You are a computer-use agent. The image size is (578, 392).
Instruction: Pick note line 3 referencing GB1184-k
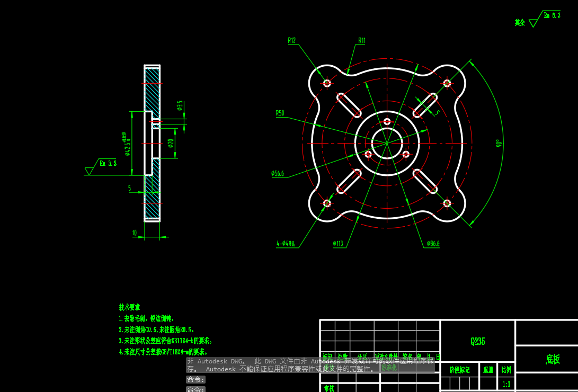[x=165, y=341]
